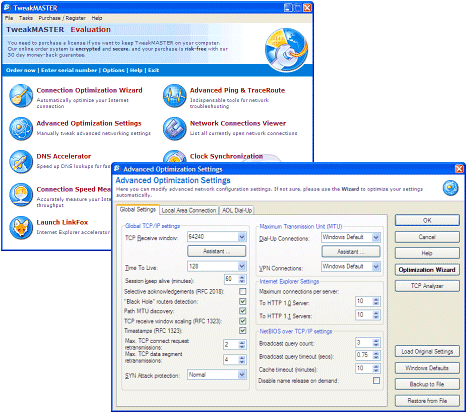Adjust HTTP 1.1 Servers connections spinner

pos(376,315)
